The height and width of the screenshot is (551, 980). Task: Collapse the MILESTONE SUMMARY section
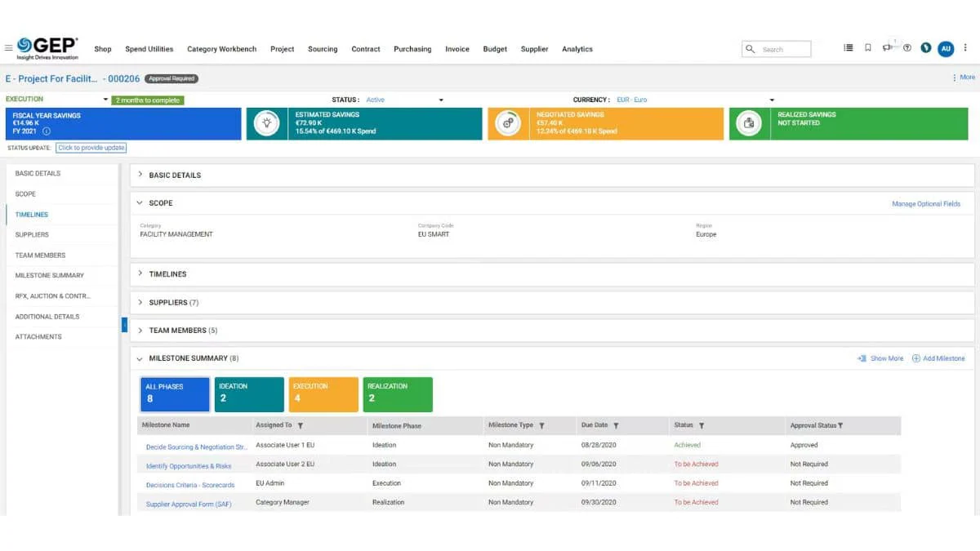click(x=140, y=358)
